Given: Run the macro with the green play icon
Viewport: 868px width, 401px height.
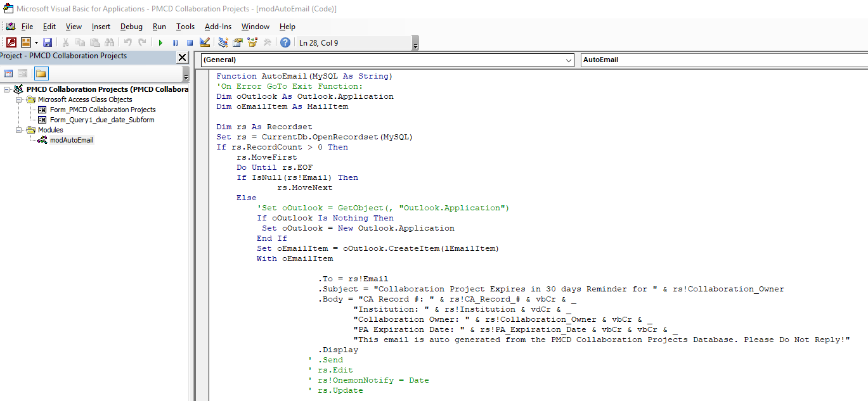Looking at the screenshot, I should click(x=160, y=42).
